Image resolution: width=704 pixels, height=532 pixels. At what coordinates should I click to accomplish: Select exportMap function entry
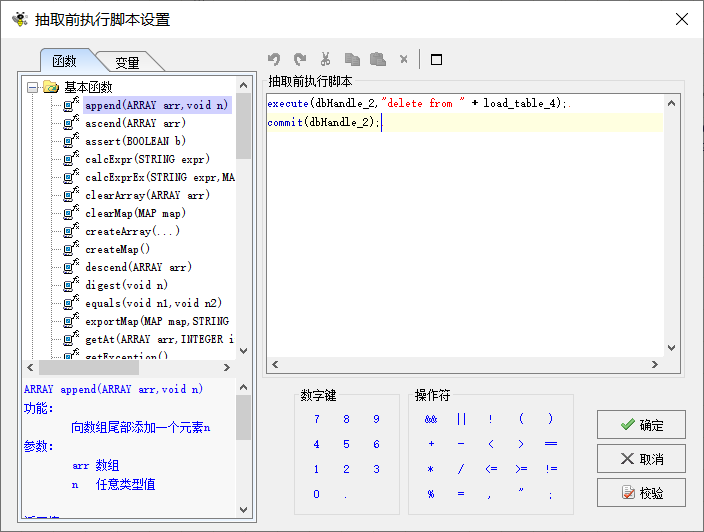pos(157,321)
